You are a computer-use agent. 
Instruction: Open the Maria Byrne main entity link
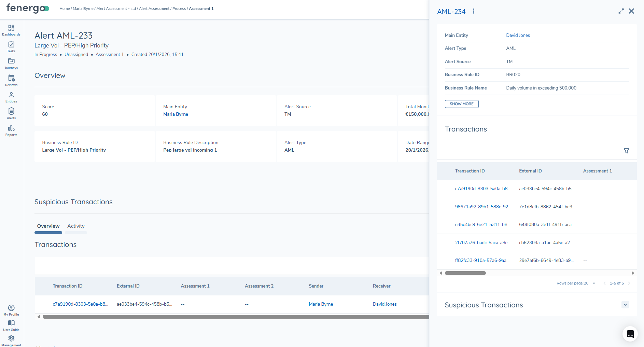click(x=176, y=114)
